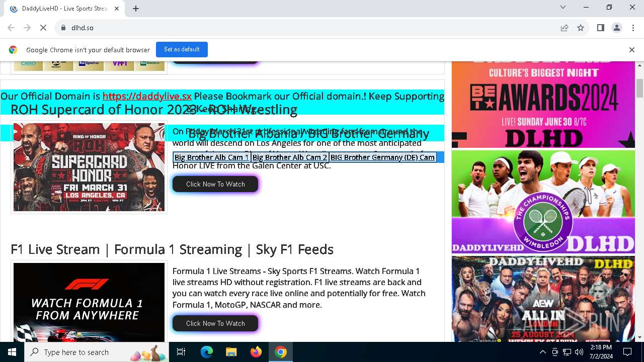Screen dimensions: 644x362
Task: Dismiss the default browser notification bar
Action: pyautogui.click(x=632, y=50)
